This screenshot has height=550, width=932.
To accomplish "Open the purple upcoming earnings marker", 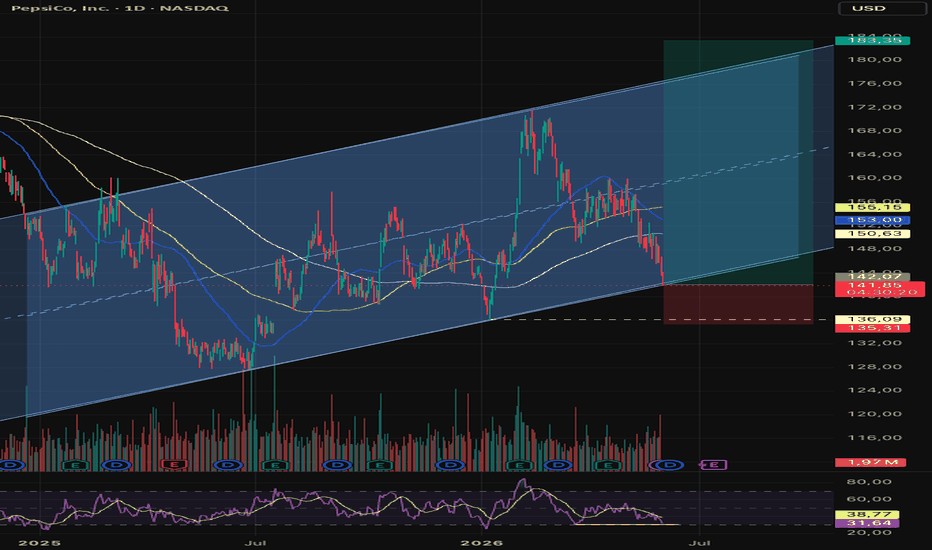I will (x=714, y=464).
